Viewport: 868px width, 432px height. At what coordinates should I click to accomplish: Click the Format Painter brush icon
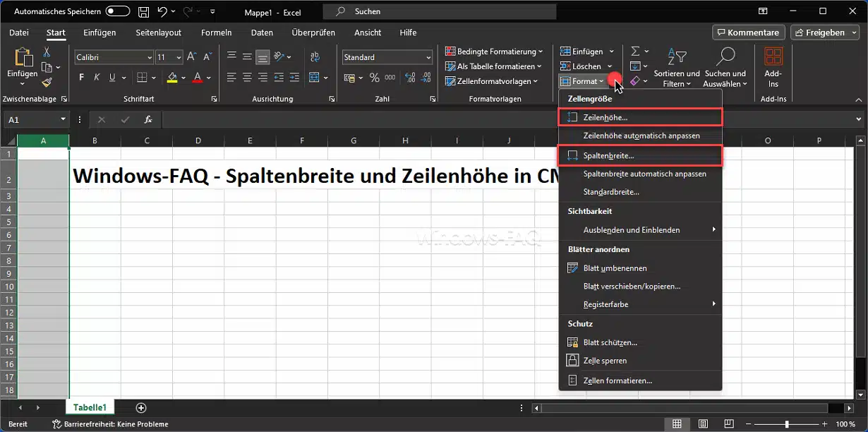click(47, 83)
